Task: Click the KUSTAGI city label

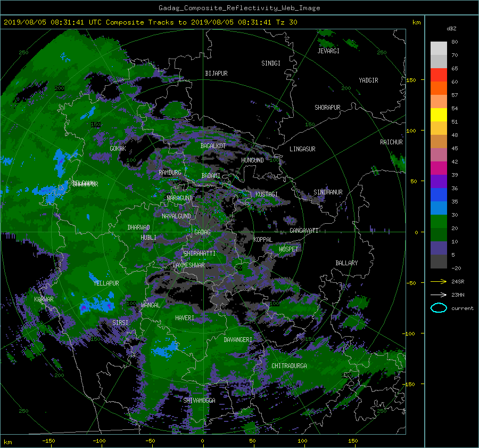Action: 267,194
